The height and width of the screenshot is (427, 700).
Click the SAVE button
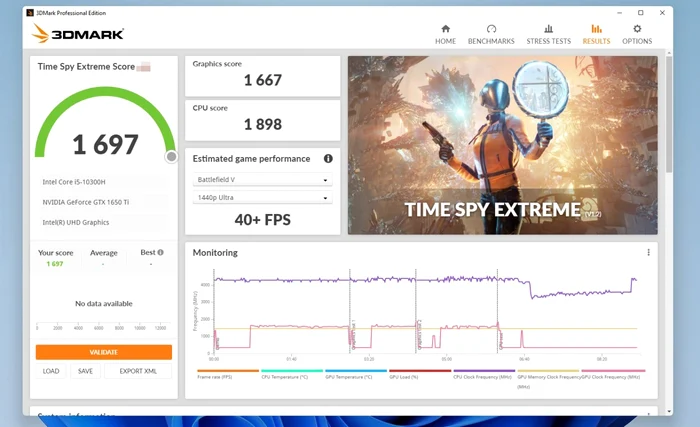click(x=85, y=371)
